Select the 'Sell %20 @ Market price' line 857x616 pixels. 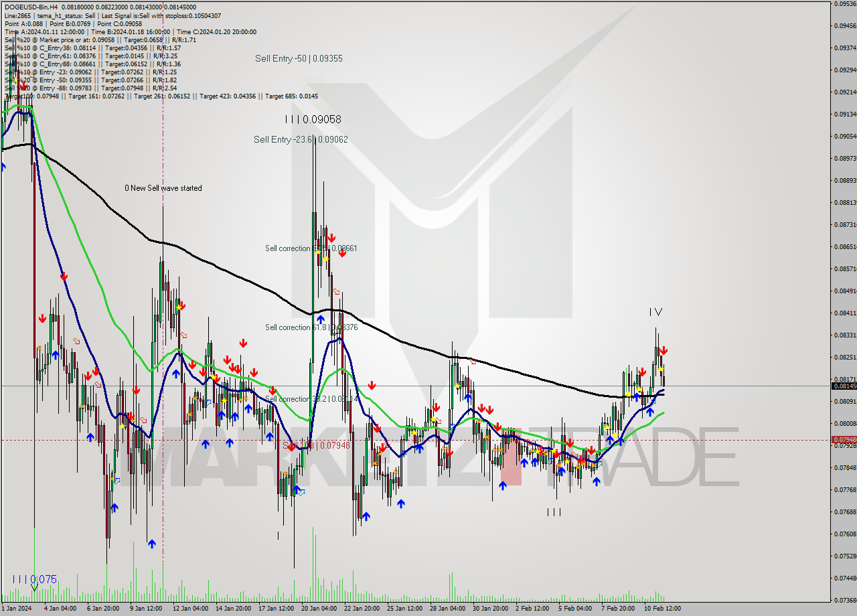(100, 40)
